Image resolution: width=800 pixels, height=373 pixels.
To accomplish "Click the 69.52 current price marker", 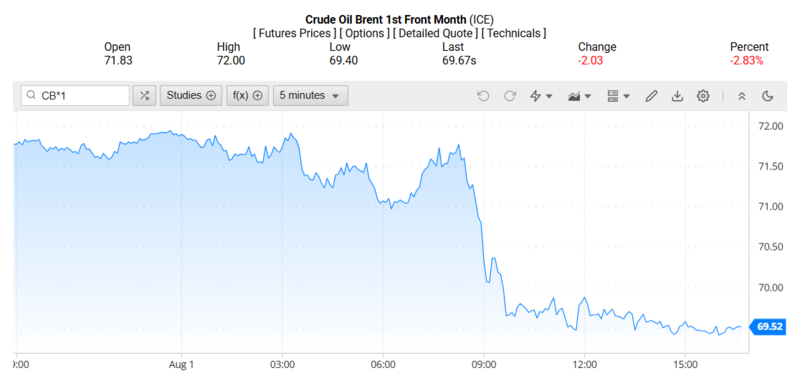I will (x=768, y=327).
